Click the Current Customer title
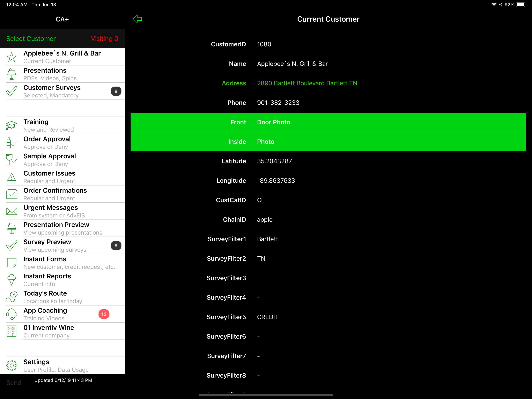Viewport: 532px width, 399px height. pos(328,19)
